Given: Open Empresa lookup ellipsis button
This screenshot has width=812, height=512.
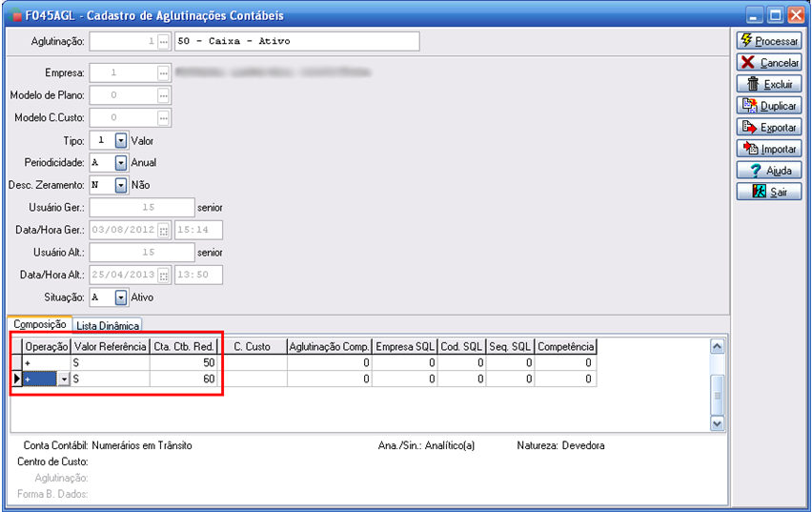Looking at the screenshot, I should (x=163, y=73).
